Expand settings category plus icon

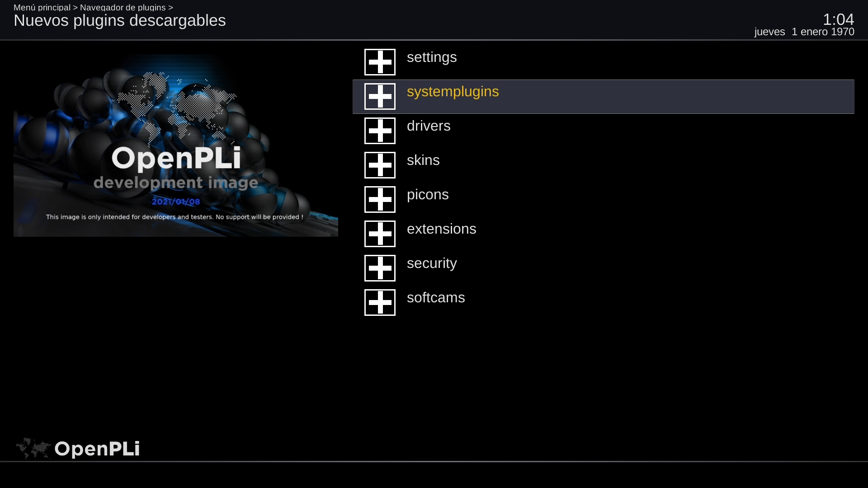click(x=380, y=62)
